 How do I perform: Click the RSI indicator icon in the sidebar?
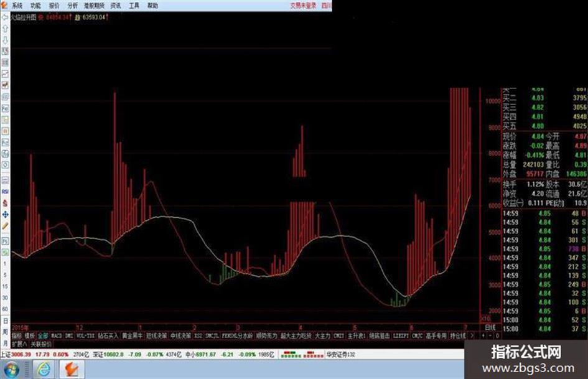point(5,192)
